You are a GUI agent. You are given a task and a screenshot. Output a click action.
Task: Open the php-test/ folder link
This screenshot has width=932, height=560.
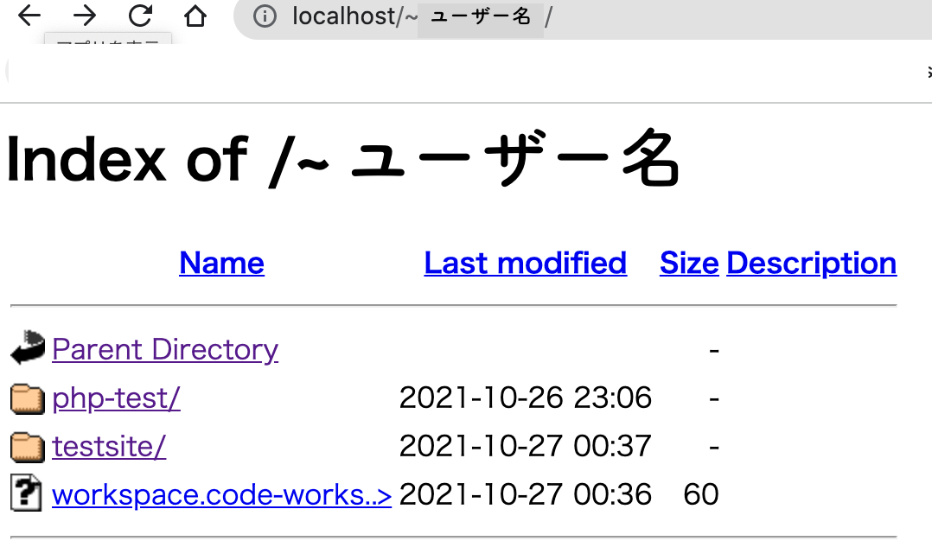[x=116, y=398]
